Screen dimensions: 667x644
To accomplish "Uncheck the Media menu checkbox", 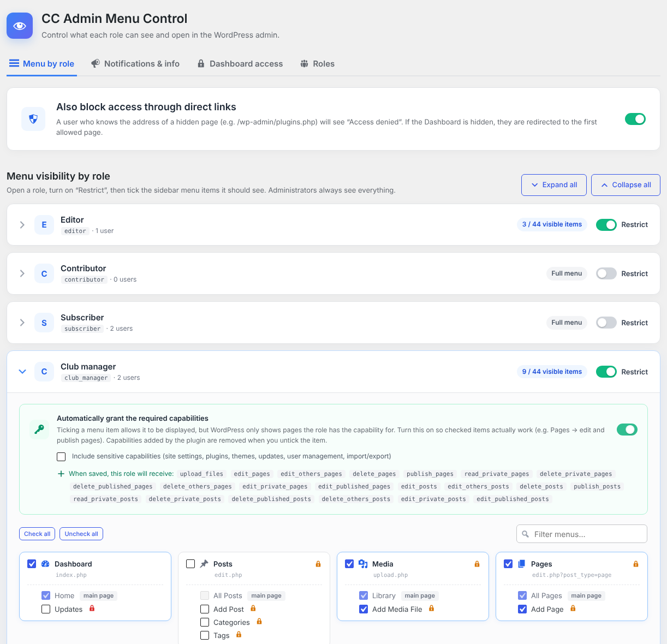I will pos(349,564).
